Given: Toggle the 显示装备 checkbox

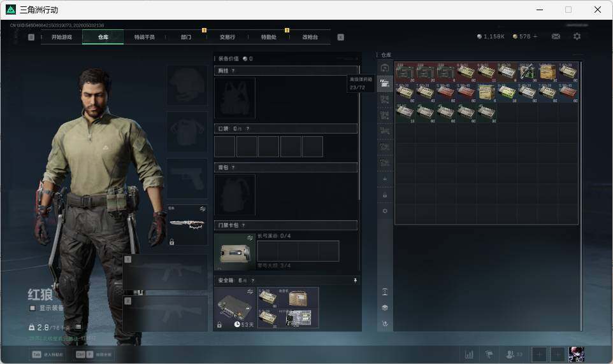Looking at the screenshot, I should (x=32, y=308).
